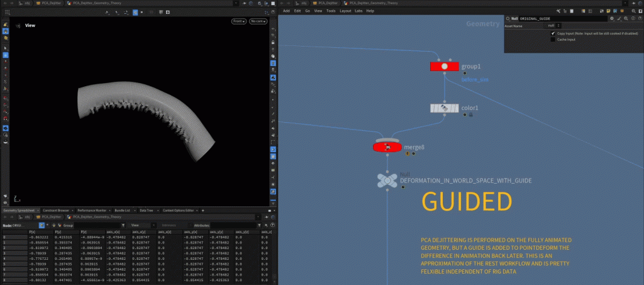Screen dimensions: 644x285
Task: Click the P[x] column header
Action: (x=31, y=232)
